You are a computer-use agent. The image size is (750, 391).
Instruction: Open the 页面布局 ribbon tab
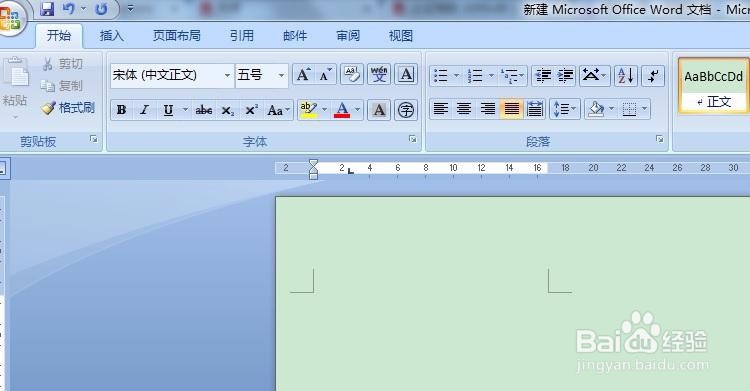click(176, 36)
